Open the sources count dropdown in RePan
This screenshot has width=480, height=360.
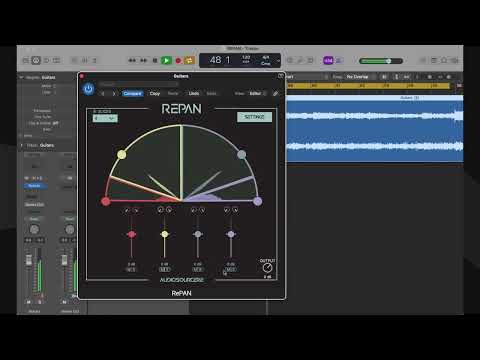[105, 118]
